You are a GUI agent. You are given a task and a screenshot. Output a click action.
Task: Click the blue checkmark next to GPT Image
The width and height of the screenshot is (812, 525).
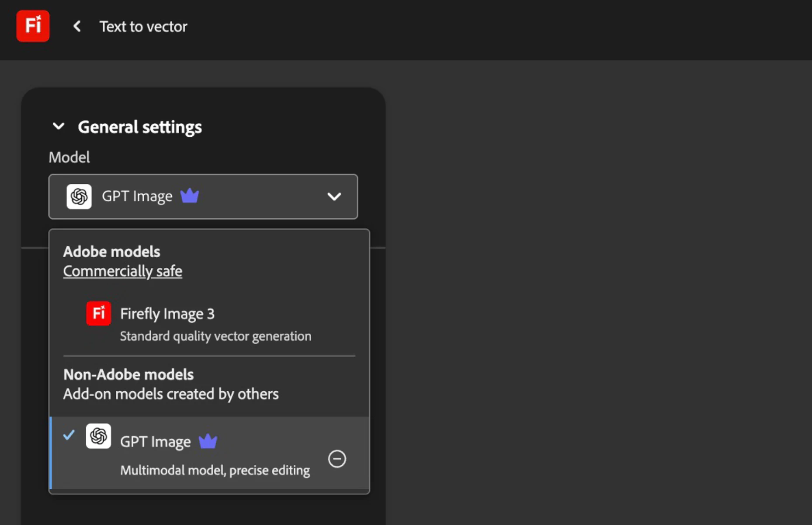coord(69,435)
